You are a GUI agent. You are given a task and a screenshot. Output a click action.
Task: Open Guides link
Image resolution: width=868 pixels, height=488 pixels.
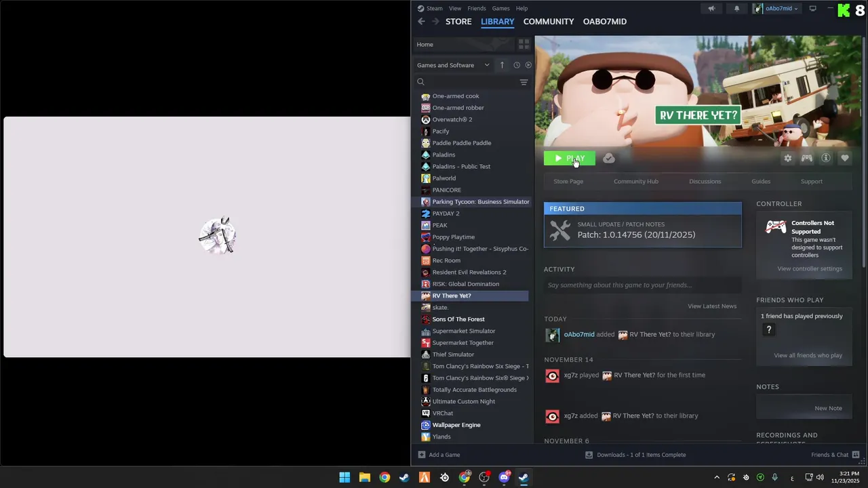[x=761, y=181]
